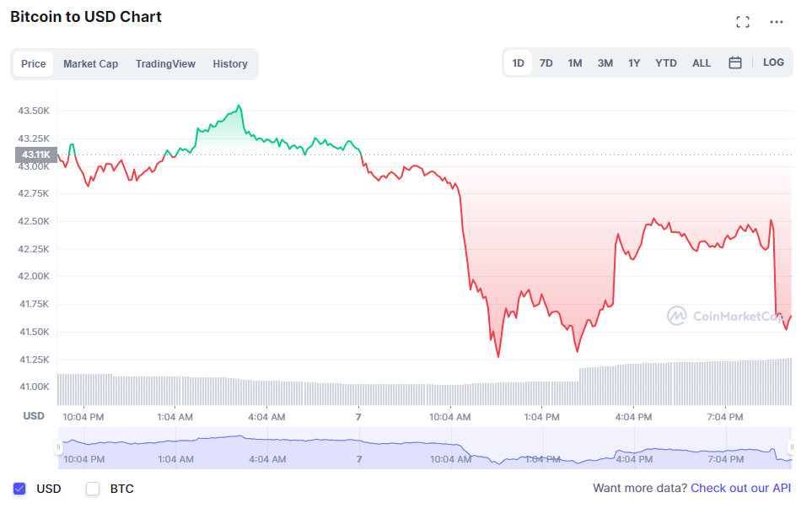Enable the BTC checkbox
The height and width of the screenshot is (514, 812).
(x=93, y=488)
